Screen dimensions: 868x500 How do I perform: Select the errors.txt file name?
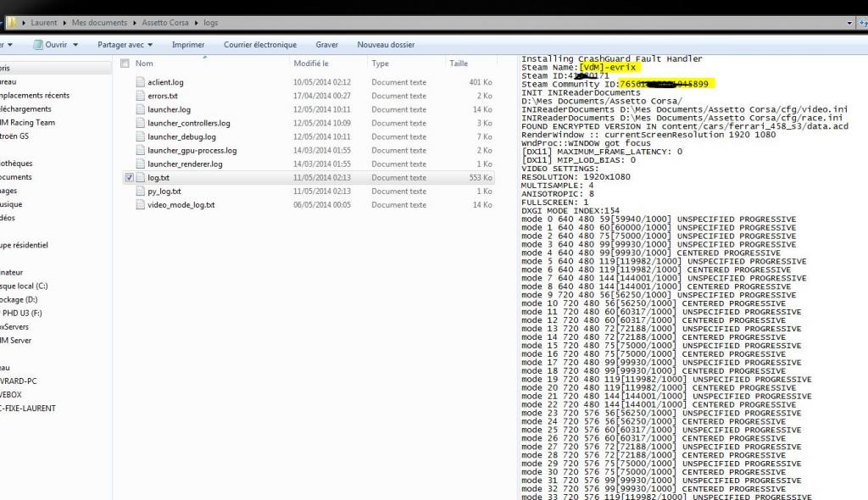[163, 96]
